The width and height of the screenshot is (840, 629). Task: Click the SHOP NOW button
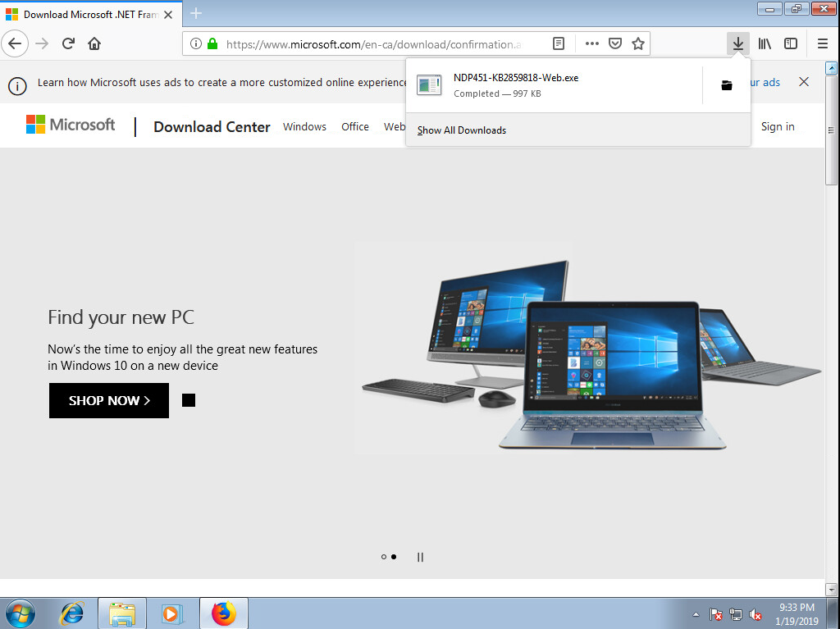pyautogui.click(x=109, y=401)
